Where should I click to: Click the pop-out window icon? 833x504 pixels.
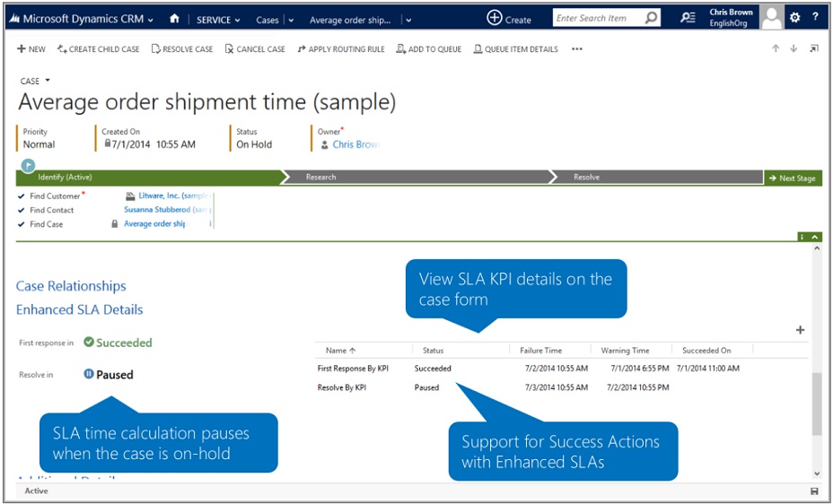point(814,48)
